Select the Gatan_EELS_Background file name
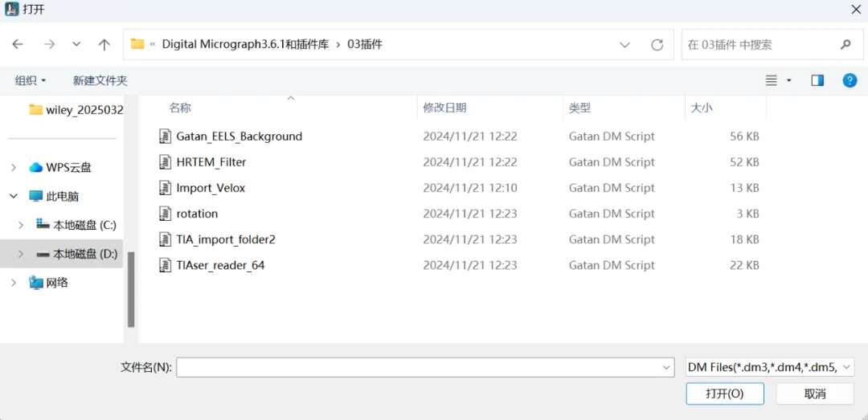Viewport: 868px width, 420px height. (x=240, y=137)
